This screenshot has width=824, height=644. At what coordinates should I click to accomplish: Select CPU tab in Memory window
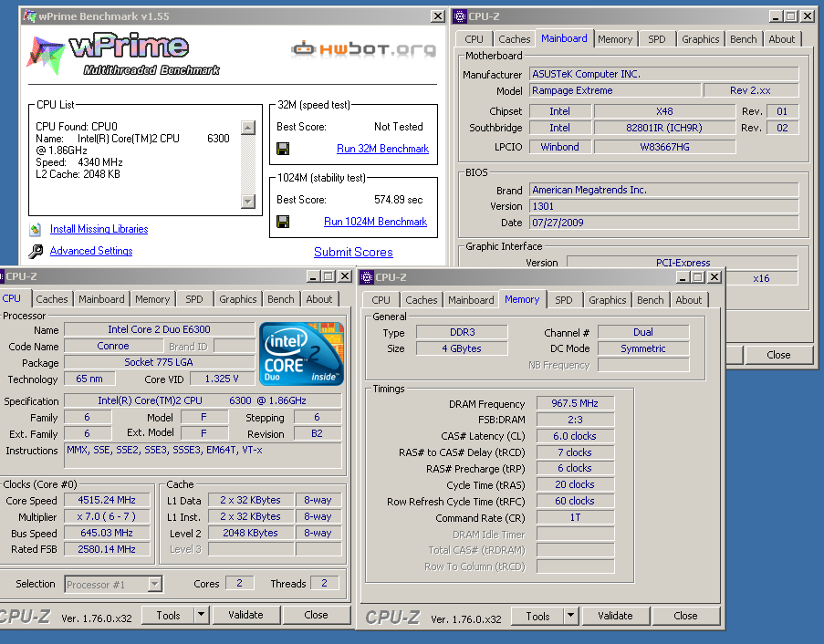381,300
